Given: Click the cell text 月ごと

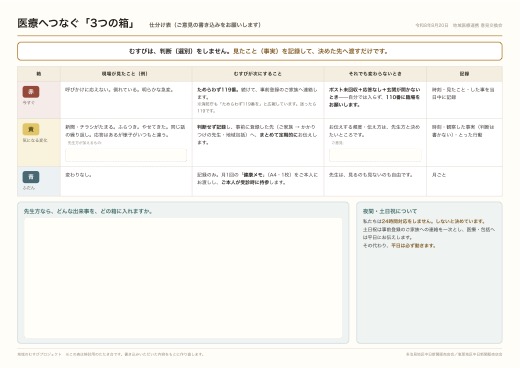Looking at the screenshot, I should point(439,175).
